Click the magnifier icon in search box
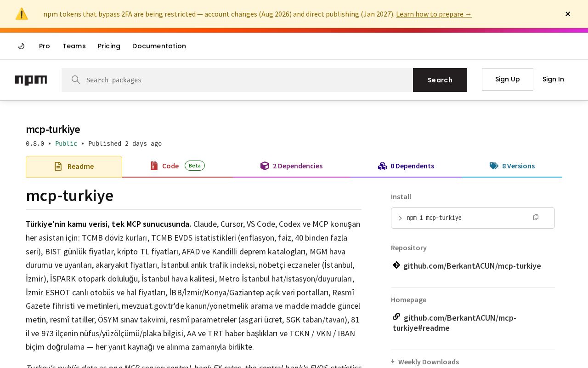Screen dimensions: 588x368 (76, 80)
